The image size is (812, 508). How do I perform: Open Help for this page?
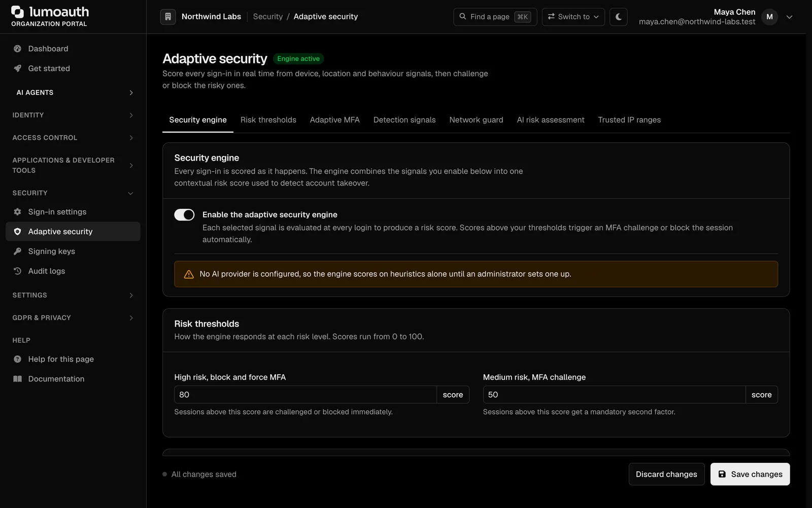click(x=73, y=359)
